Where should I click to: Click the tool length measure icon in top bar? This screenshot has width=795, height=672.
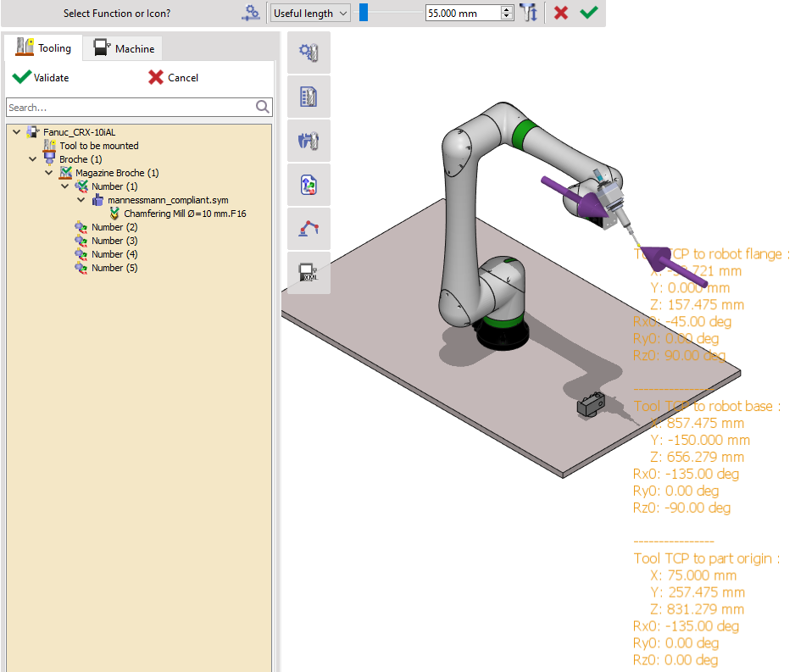tap(529, 13)
